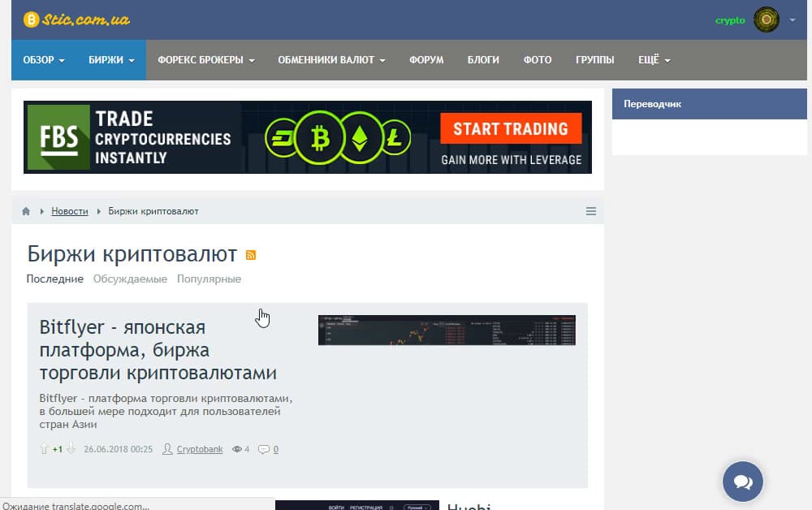Go home via breadcrumb house icon
Image resolution: width=812 pixels, height=510 pixels.
[26, 211]
